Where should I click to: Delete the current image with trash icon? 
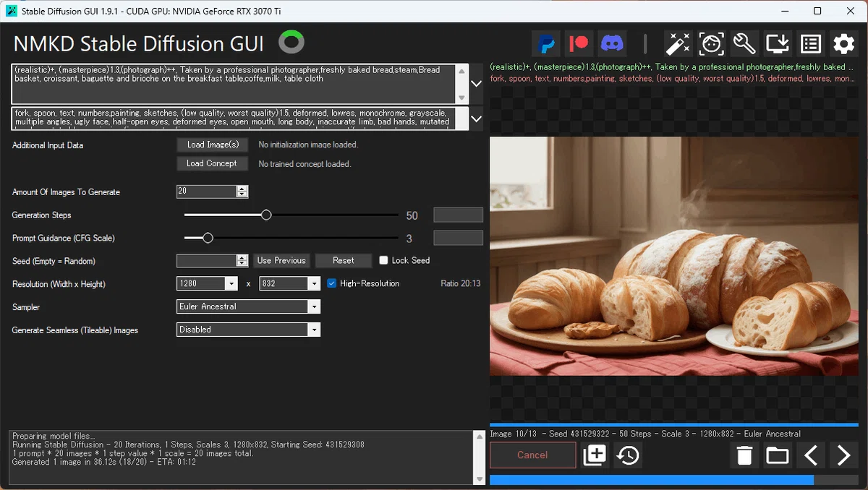point(744,455)
